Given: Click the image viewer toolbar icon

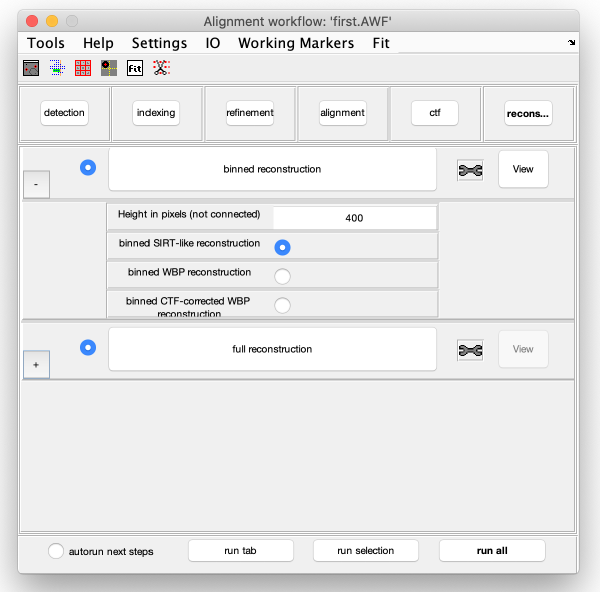Looking at the screenshot, I should pos(31,68).
